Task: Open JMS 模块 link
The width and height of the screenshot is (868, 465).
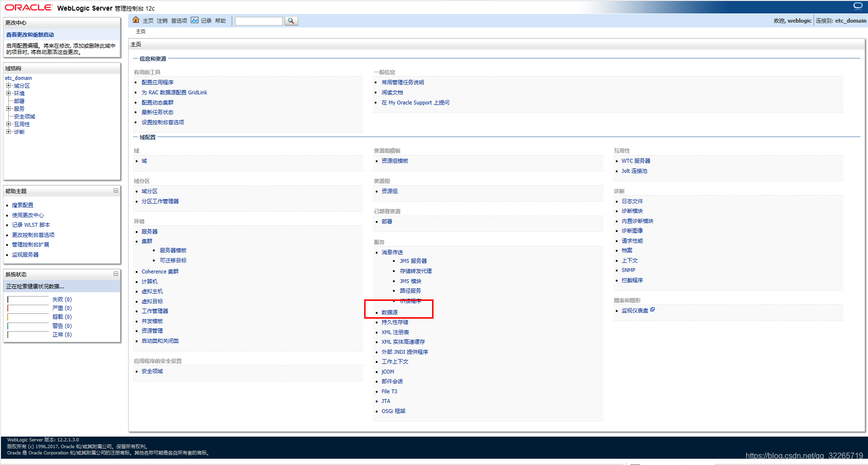Action: coord(410,281)
